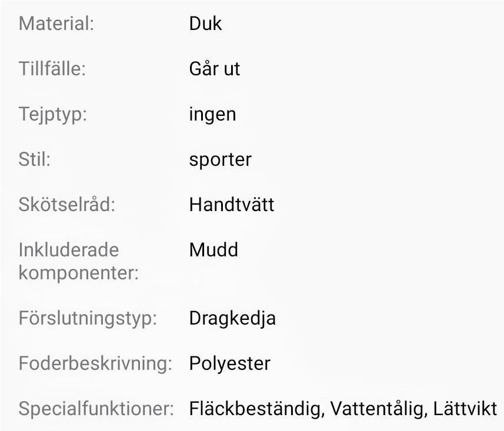Image resolution: width=504 pixels, height=431 pixels.
Task: Click the "Skötselråd:" label
Action: [x=66, y=205]
